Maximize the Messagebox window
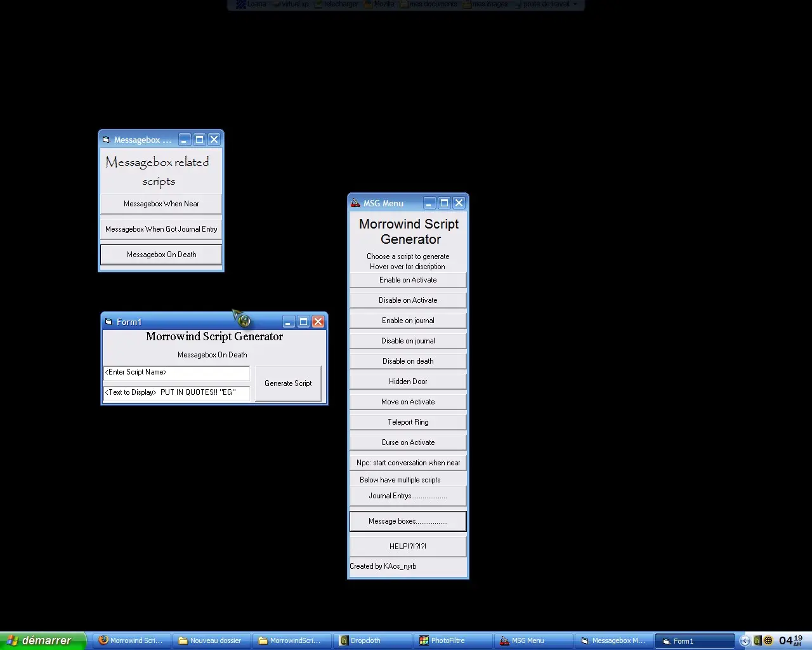The image size is (812, 650). (x=199, y=140)
